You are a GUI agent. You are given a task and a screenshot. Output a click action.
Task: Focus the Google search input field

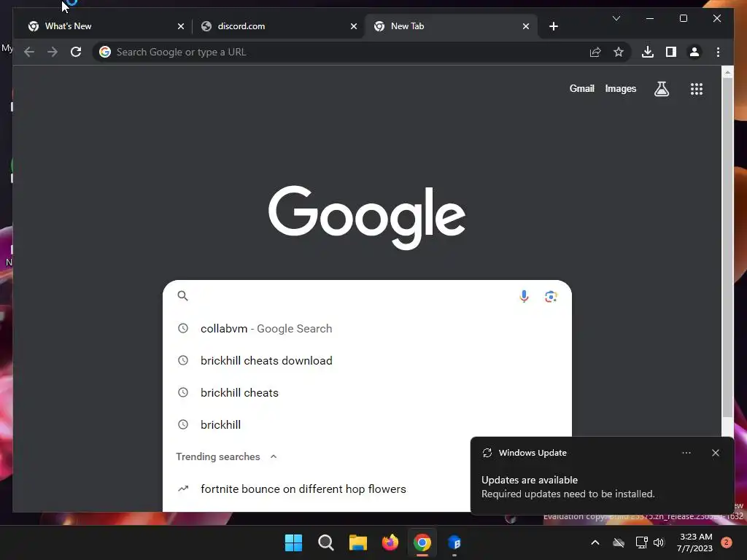(x=352, y=296)
